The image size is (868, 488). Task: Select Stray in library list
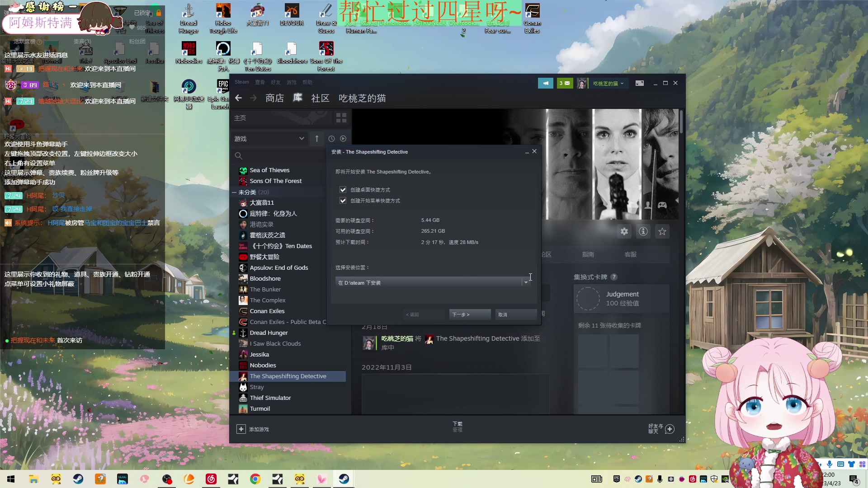click(x=257, y=387)
